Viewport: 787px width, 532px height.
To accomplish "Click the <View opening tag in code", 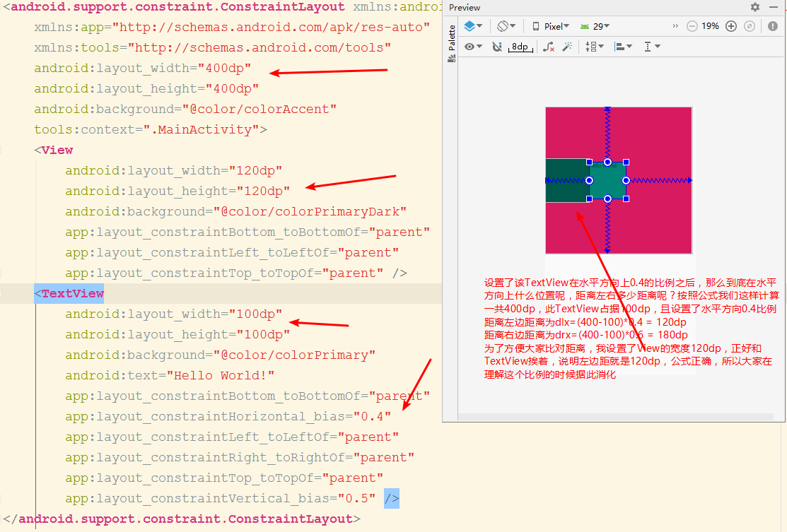I will pos(54,150).
